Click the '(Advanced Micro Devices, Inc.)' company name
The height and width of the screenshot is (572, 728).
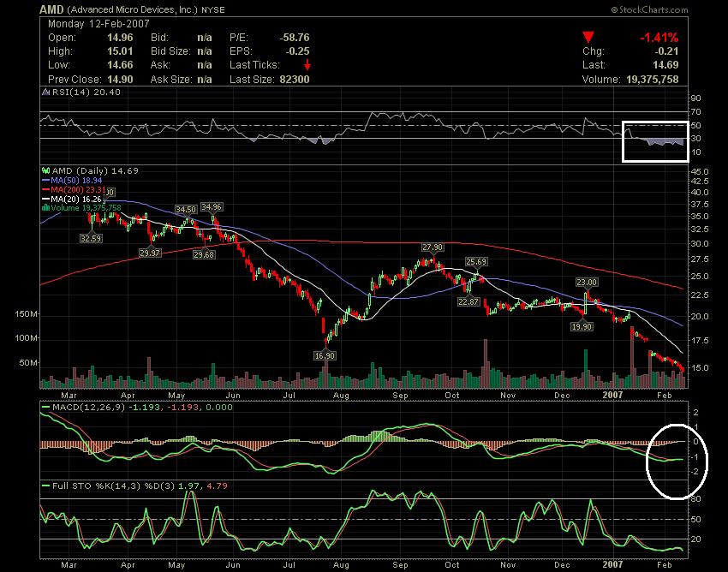coord(132,9)
